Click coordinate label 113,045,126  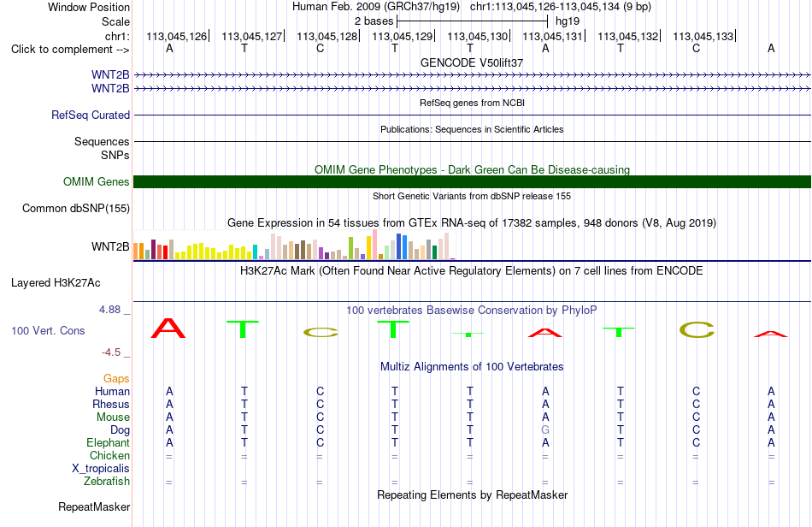coord(177,36)
